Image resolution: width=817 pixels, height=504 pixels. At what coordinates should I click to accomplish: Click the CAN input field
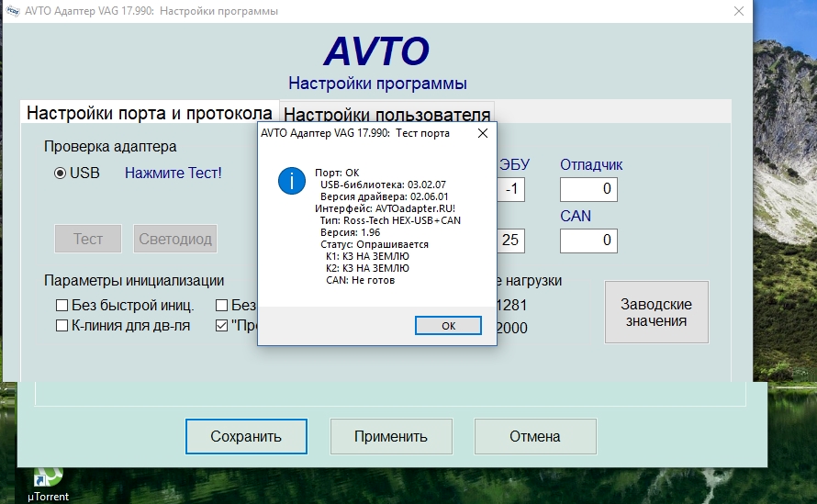coord(588,241)
